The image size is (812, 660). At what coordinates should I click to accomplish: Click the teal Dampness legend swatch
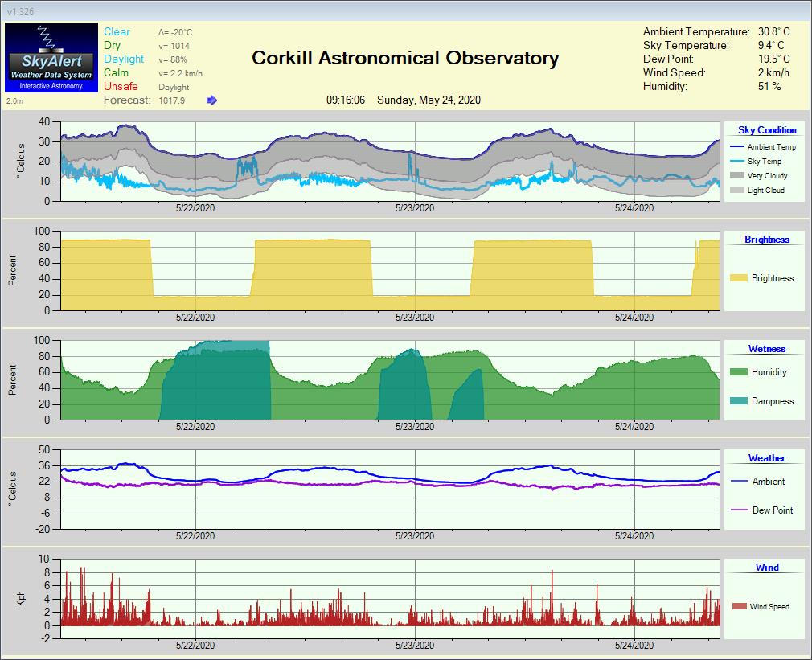(738, 401)
